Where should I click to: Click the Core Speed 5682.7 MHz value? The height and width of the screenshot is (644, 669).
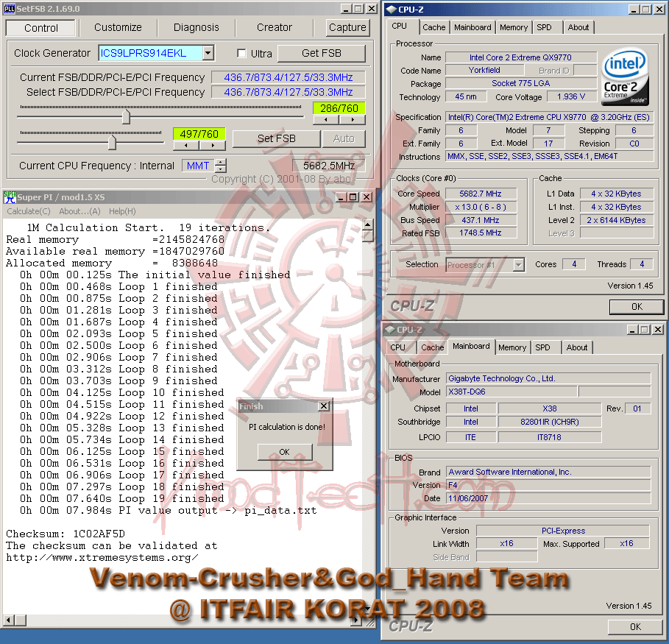pyautogui.click(x=481, y=194)
